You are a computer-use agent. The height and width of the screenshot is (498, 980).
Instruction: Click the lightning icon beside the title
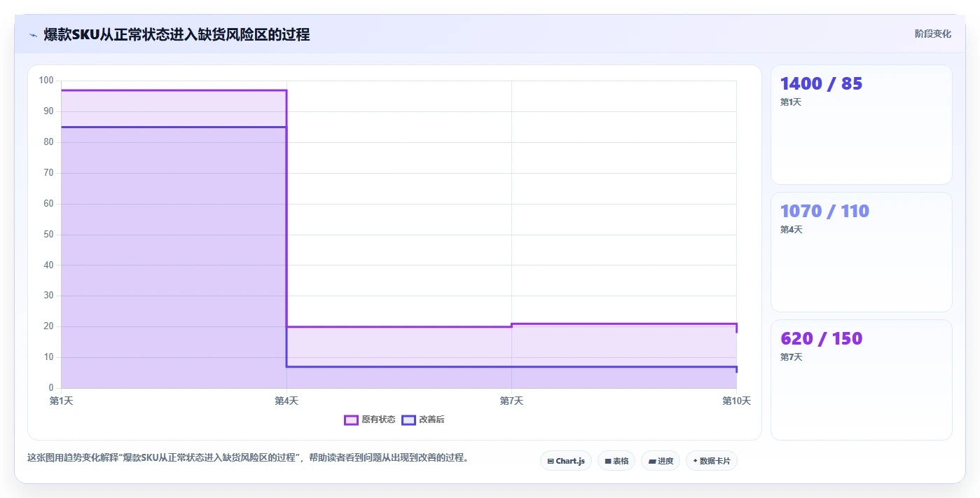(x=33, y=35)
